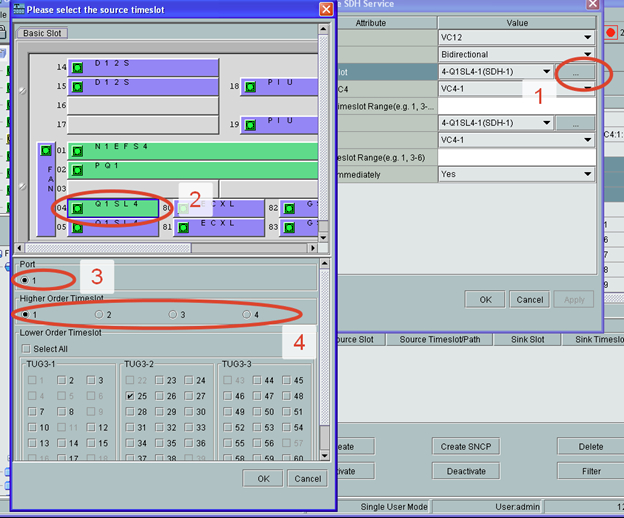The width and height of the screenshot is (624, 518).
Task: Select the Q1SL4 board in slot 04
Action: click(113, 208)
